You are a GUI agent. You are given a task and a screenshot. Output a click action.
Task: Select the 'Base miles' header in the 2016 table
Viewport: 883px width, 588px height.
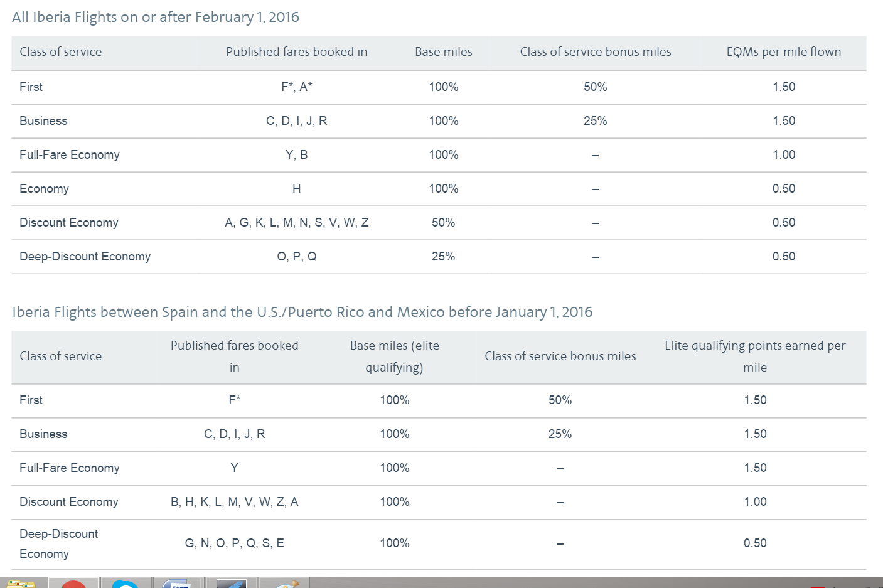coord(444,52)
